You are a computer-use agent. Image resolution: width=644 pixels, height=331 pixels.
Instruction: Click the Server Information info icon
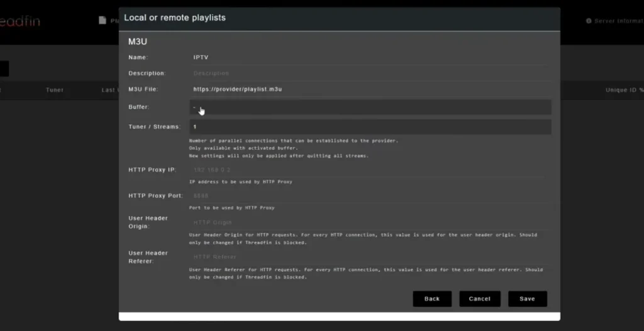[589, 21]
